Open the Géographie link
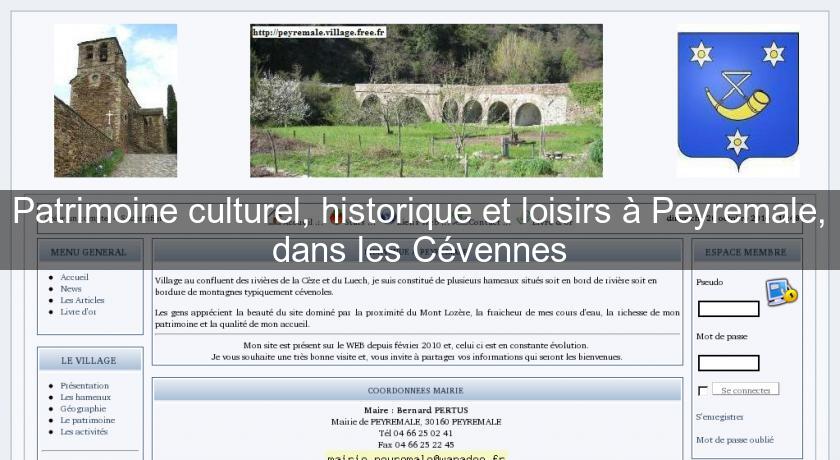Viewport: 840px width, 460px height. coord(83,409)
